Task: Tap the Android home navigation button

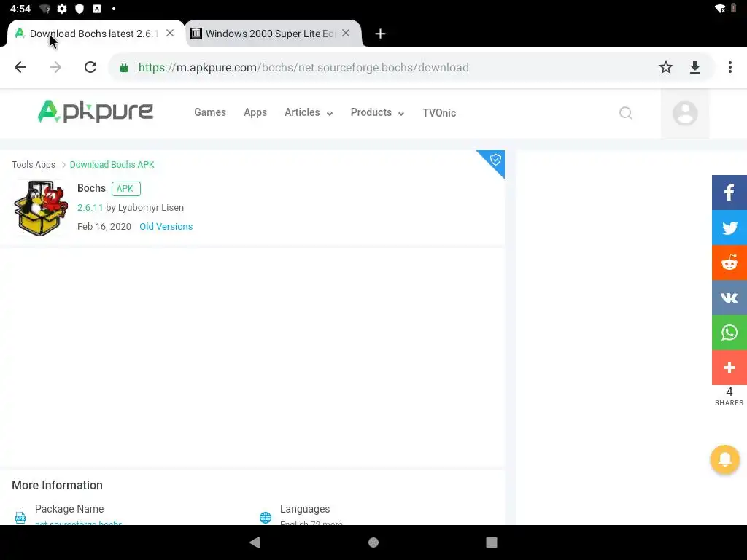Action: [373, 542]
